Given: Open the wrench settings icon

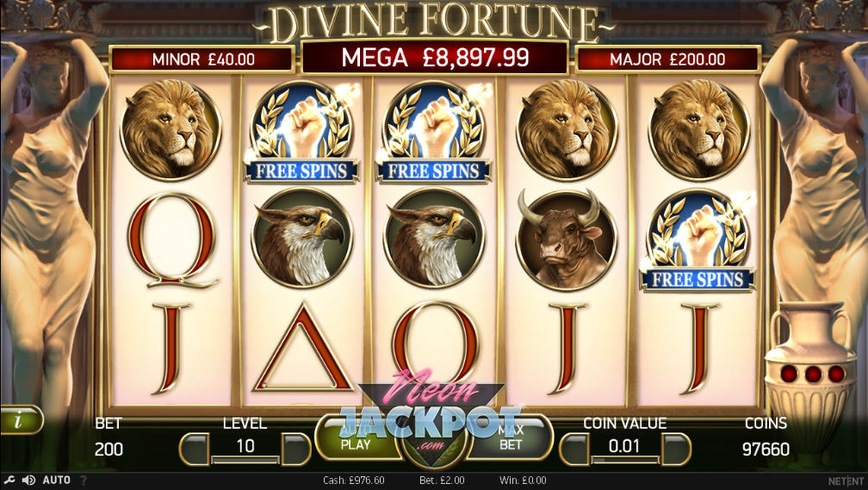Looking at the screenshot, I should point(9,480).
